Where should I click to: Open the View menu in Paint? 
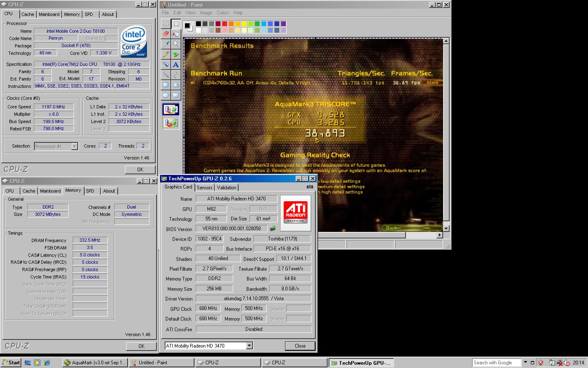pos(191,13)
